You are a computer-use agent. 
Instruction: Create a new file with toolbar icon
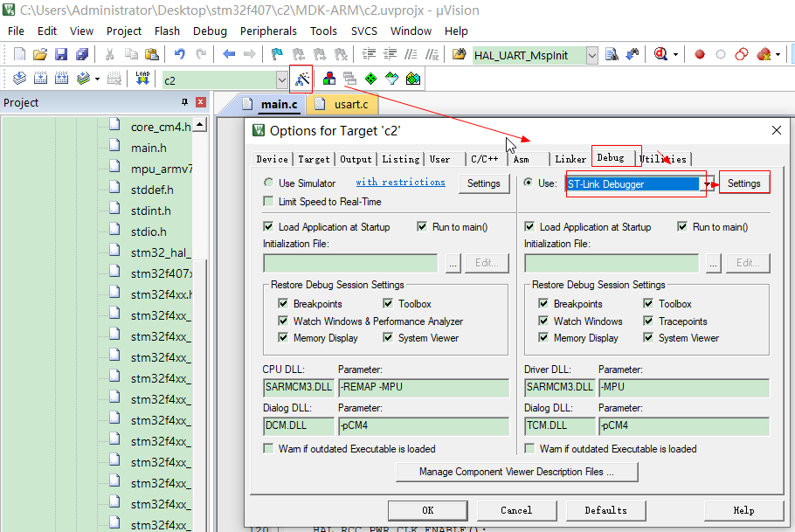tap(19, 54)
